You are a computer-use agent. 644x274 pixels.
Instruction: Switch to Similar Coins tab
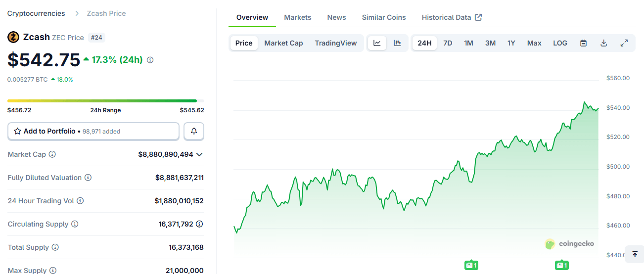click(x=383, y=17)
